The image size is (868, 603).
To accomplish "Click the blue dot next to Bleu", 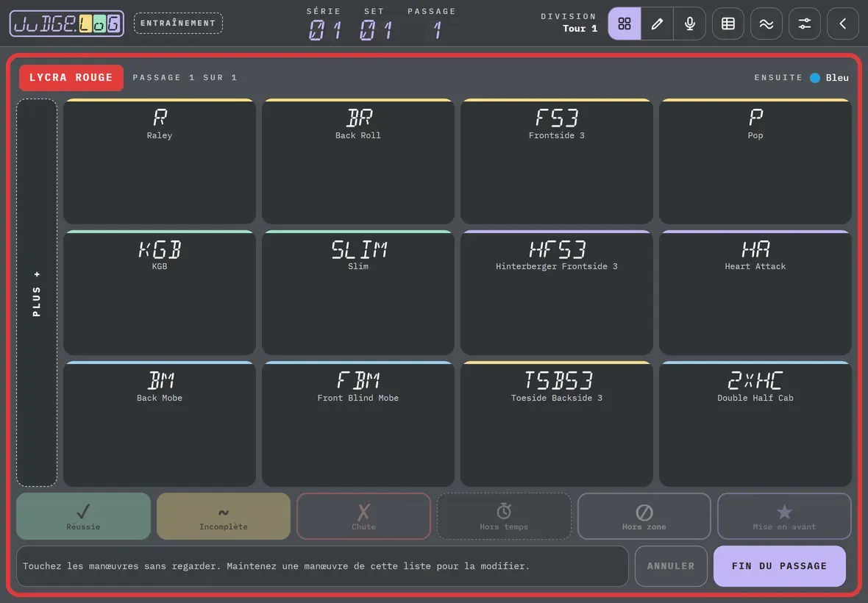I will click(815, 78).
